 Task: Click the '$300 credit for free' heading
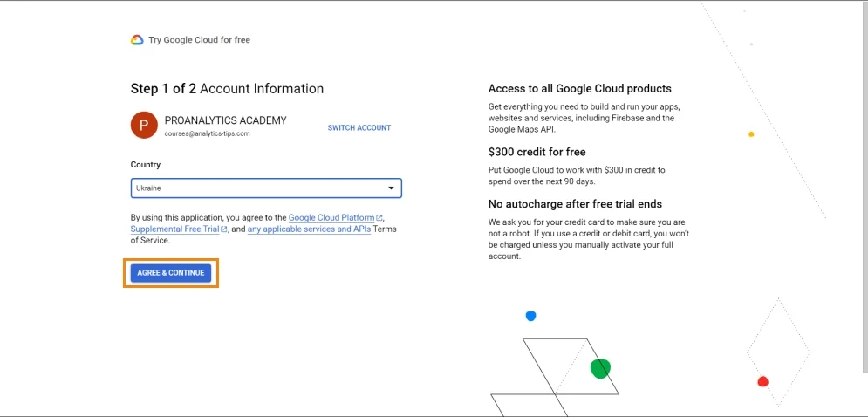tap(537, 152)
